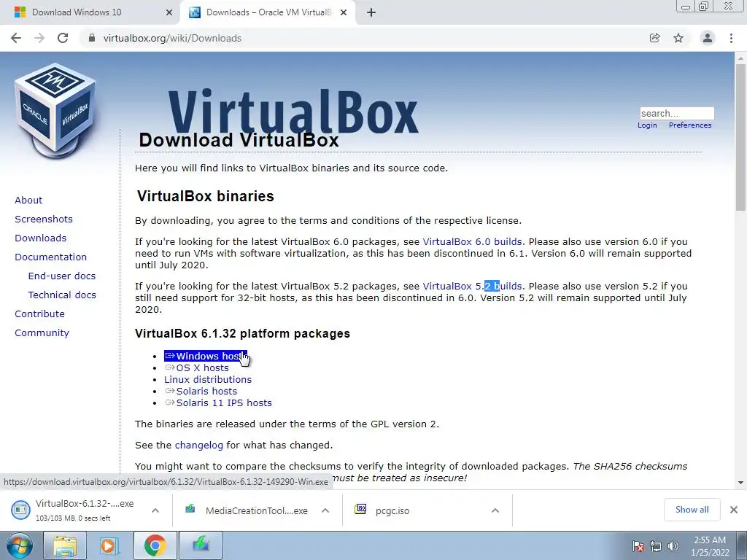Expand MediaCreationTool download options chevron
This screenshot has width=747, height=560.
325,510
